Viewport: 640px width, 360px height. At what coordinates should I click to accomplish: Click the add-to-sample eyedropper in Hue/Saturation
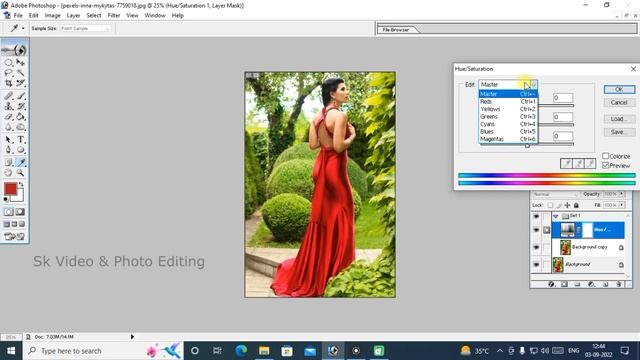pyautogui.click(x=578, y=164)
